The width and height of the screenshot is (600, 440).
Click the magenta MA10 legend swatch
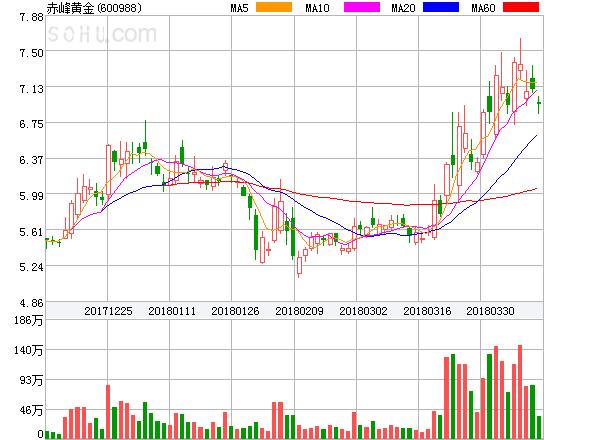tap(362, 7)
